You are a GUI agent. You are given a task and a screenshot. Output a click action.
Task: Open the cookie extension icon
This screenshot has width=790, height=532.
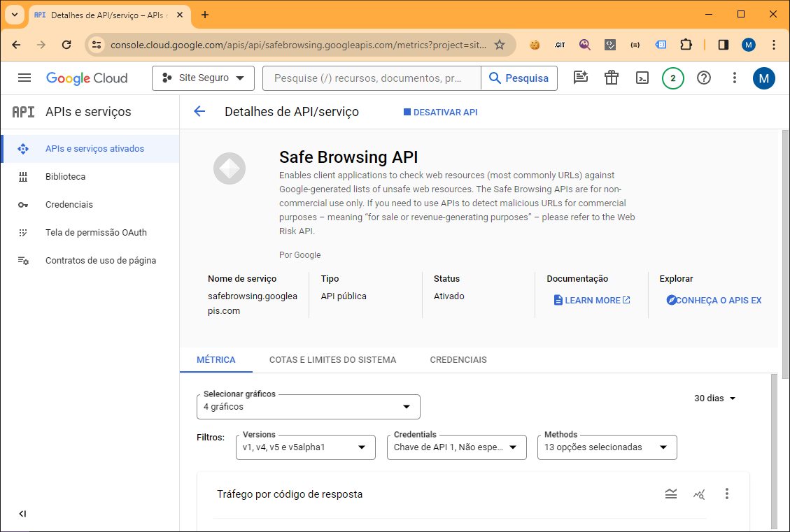pyautogui.click(x=535, y=45)
